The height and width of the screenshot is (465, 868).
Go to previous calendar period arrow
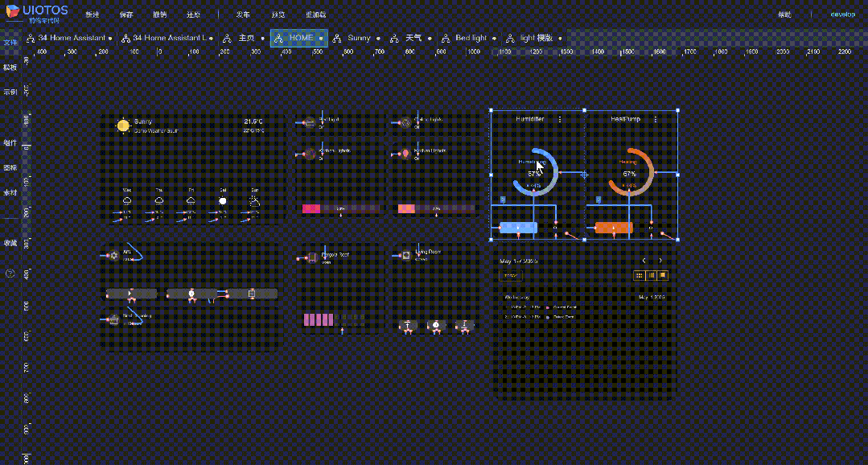(x=644, y=261)
